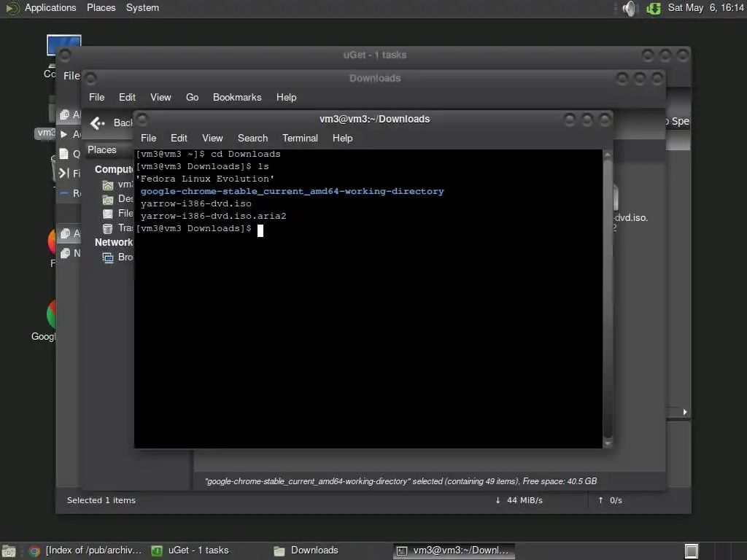
Task: Open File menu in Downloads file manager
Action: click(96, 97)
